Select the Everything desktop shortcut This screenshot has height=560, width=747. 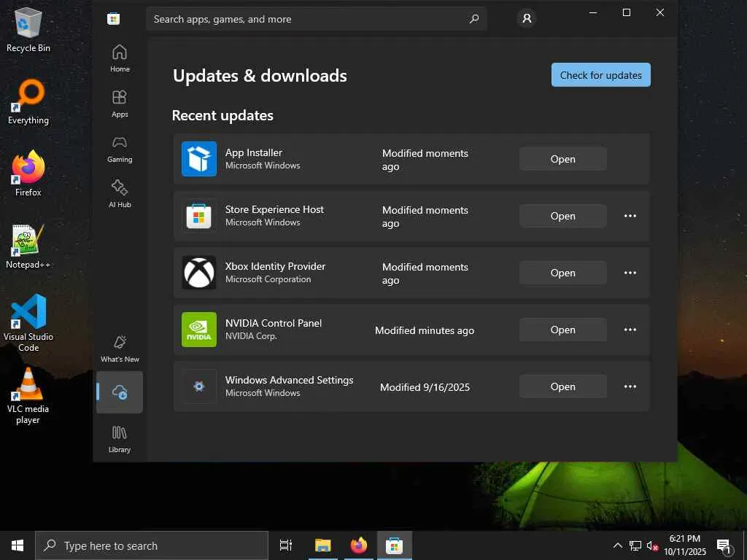click(28, 102)
